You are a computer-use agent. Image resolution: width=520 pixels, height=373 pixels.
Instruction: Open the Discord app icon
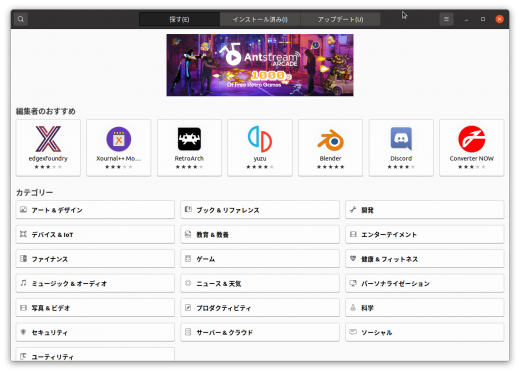[401, 139]
